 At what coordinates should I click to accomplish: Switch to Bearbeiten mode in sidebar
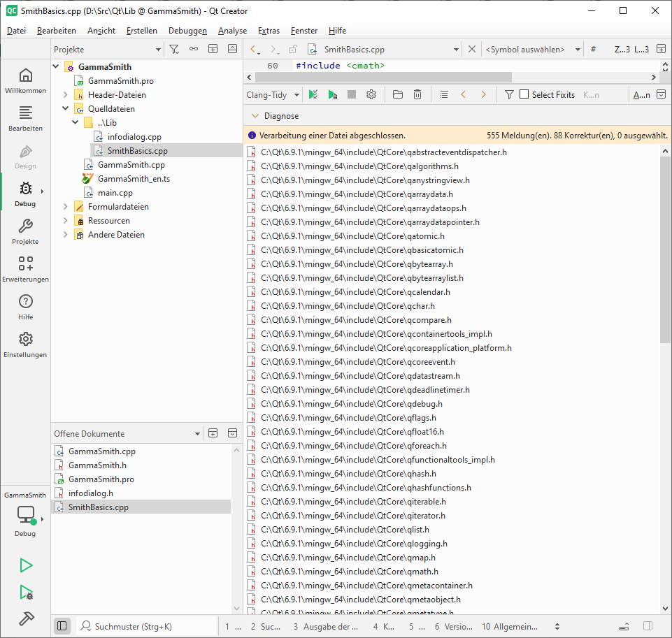(x=25, y=119)
